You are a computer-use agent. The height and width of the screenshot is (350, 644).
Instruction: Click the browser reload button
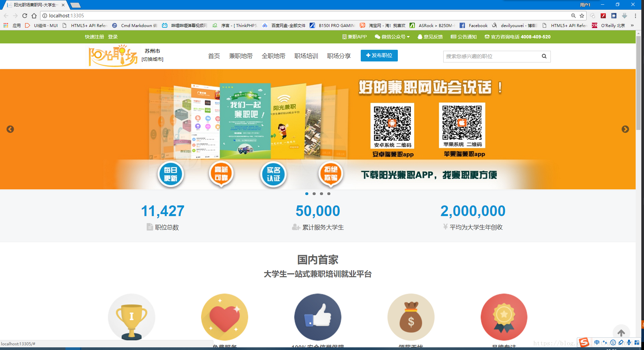(x=25, y=16)
